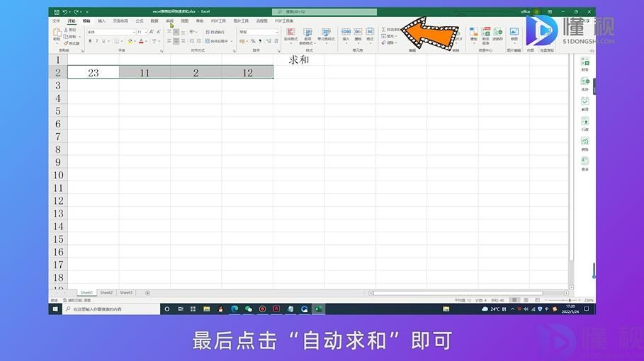Click the Windows Start button
The width and height of the screenshot is (644, 361).
tap(55, 309)
